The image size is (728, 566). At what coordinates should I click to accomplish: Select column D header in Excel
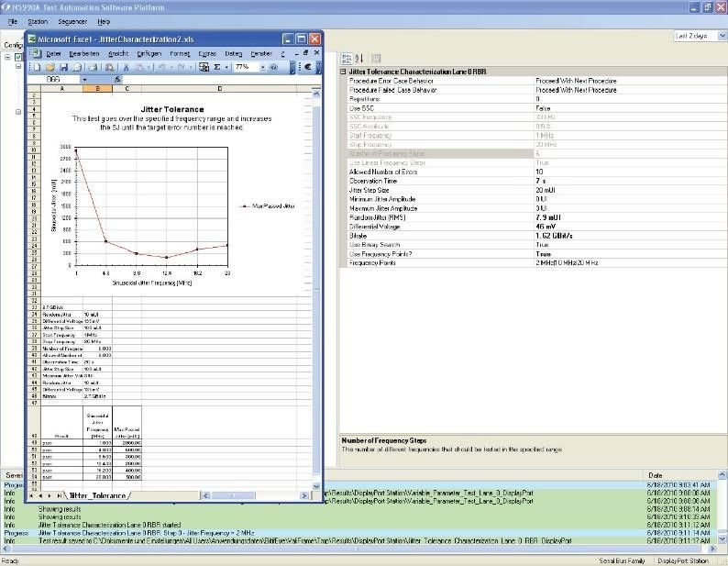click(x=219, y=88)
